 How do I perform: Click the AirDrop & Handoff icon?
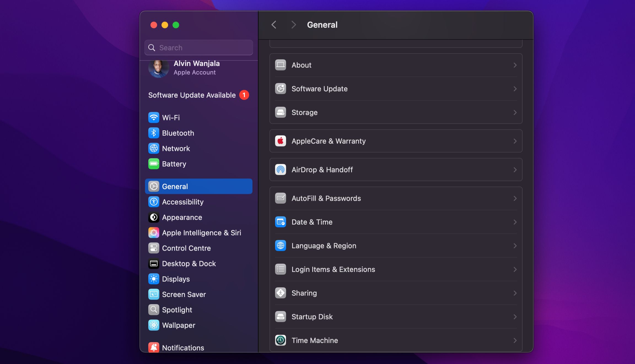pos(281,170)
